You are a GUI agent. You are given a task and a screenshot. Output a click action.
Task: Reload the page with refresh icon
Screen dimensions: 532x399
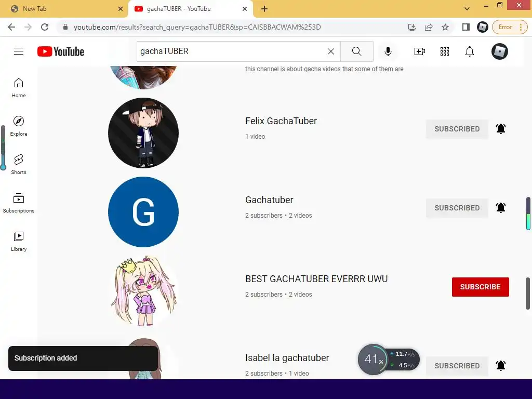pos(45,27)
